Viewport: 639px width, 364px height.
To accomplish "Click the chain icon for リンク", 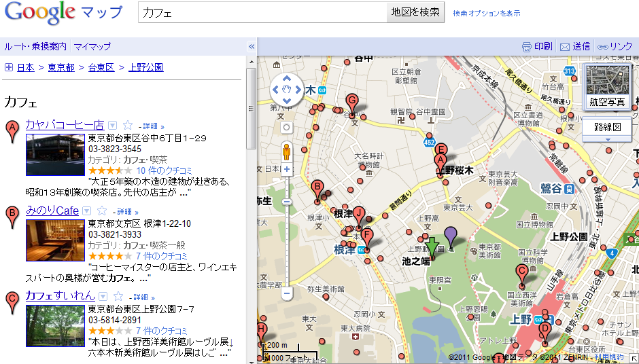I will [x=603, y=47].
